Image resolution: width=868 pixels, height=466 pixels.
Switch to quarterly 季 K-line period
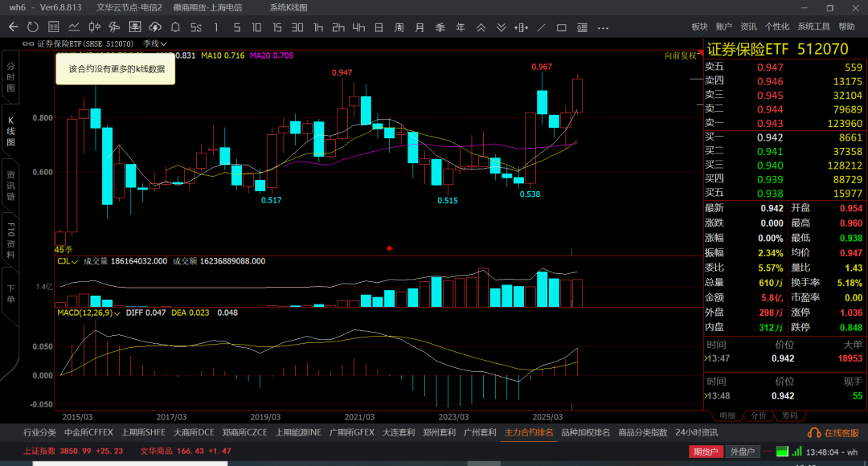pyautogui.click(x=440, y=27)
